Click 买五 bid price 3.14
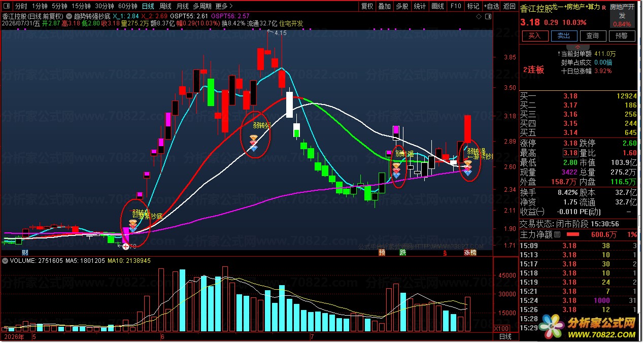644x343 pixels. click(x=570, y=132)
